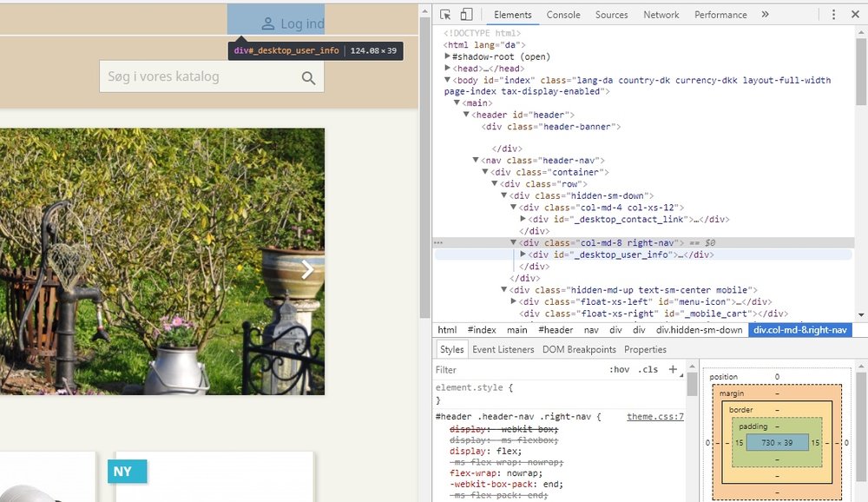Toggle device toolbar icon in DevTools
Screen dimensions: 868x502
[466, 15]
